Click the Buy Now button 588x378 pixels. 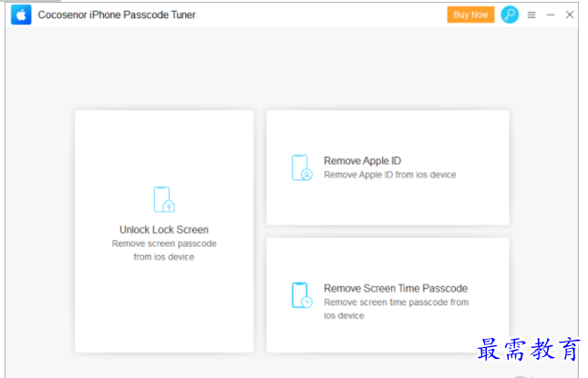[470, 15]
